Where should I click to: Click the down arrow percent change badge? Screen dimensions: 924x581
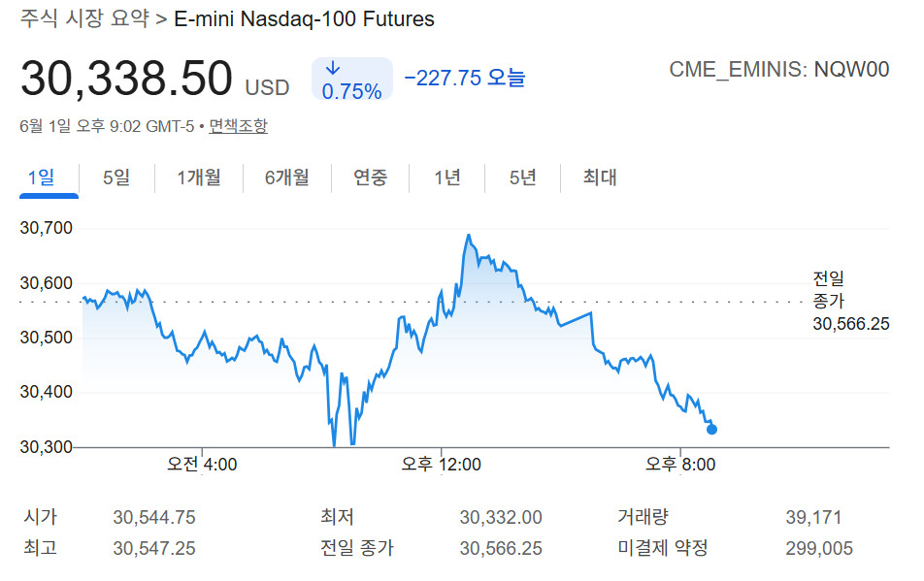tap(351, 79)
